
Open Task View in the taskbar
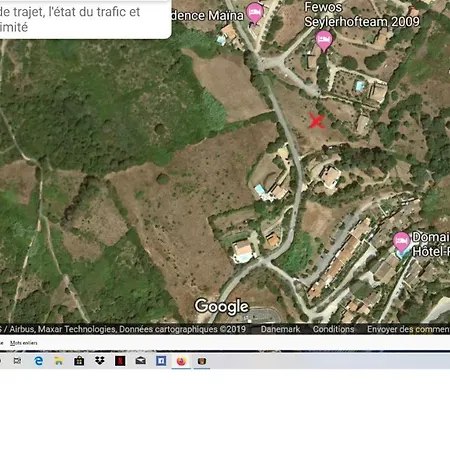[x=17, y=361]
